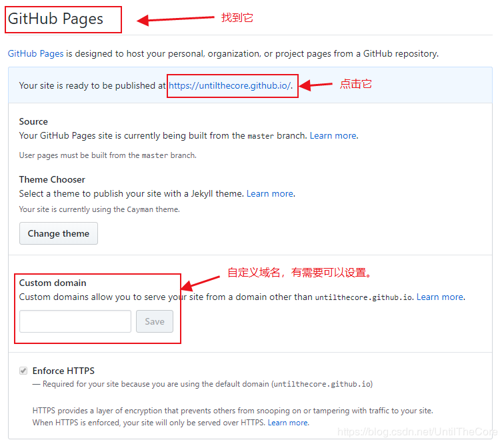This screenshot has width=504, height=444.
Task: Click the Change theme button
Action: point(59,233)
